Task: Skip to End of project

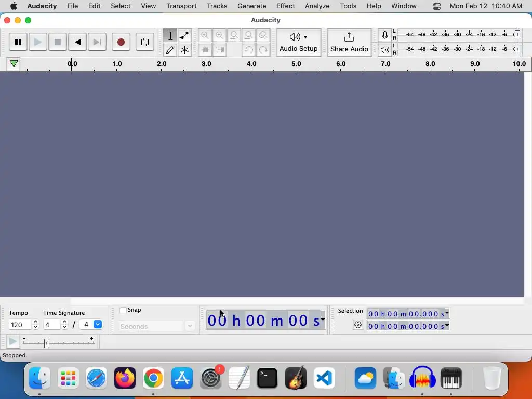Action: (97, 42)
